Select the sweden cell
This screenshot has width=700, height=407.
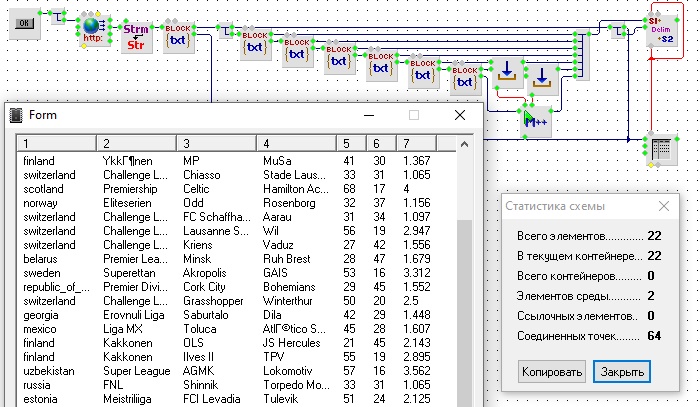coord(42,273)
